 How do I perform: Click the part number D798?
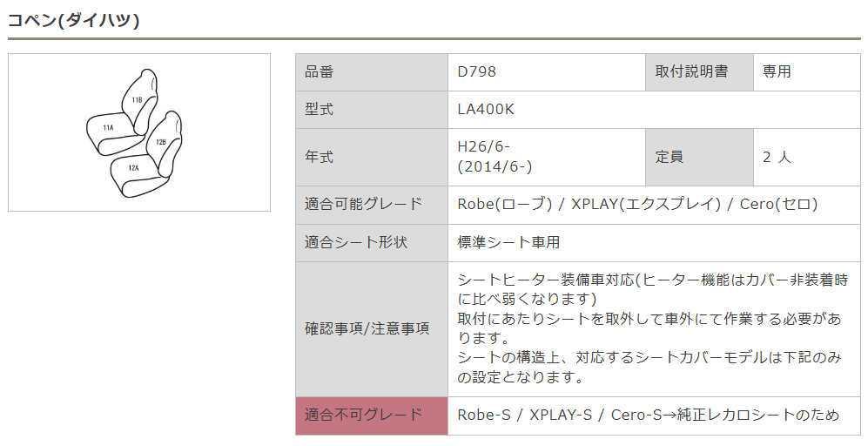coord(477,72)
